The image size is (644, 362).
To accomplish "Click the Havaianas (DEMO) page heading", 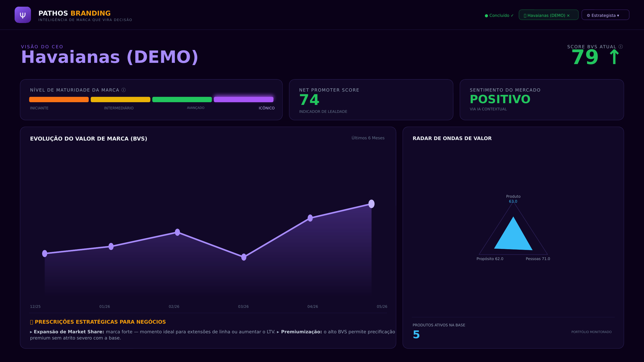I will point(110,57).
